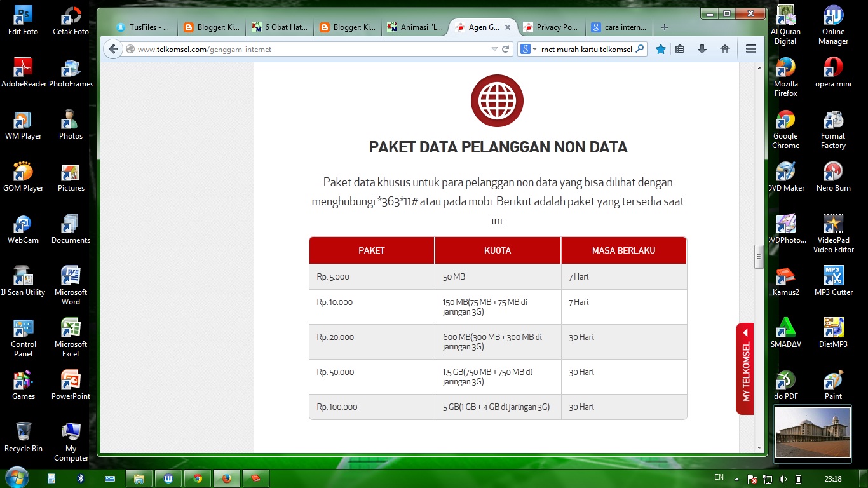Click the volume speaker tray icon

pyautogui.click(x=782, y=478)
